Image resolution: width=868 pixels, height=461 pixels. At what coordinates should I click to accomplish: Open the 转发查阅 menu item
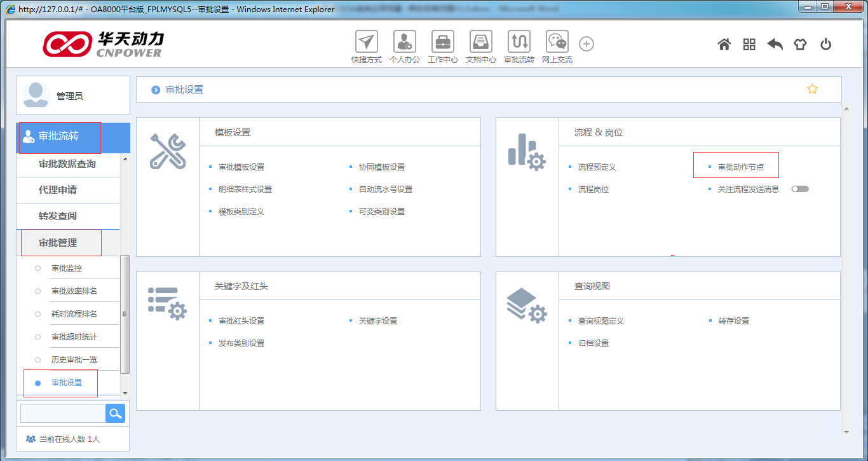click(58, 216)
